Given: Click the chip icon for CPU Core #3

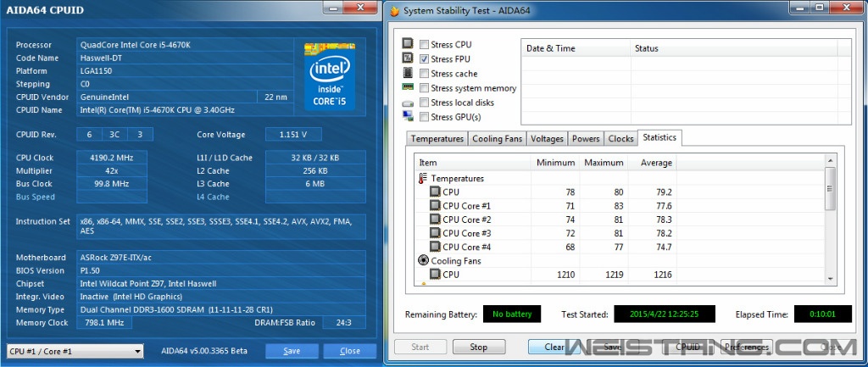Looking at the screenshot, I should click(435, 233).
